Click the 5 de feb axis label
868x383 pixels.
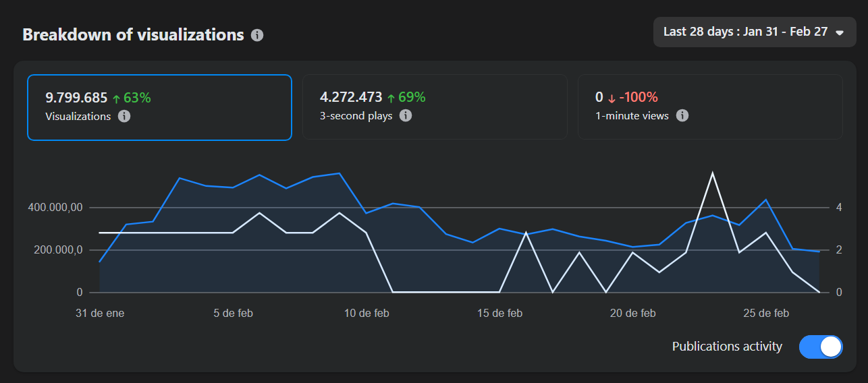[233, 314]
